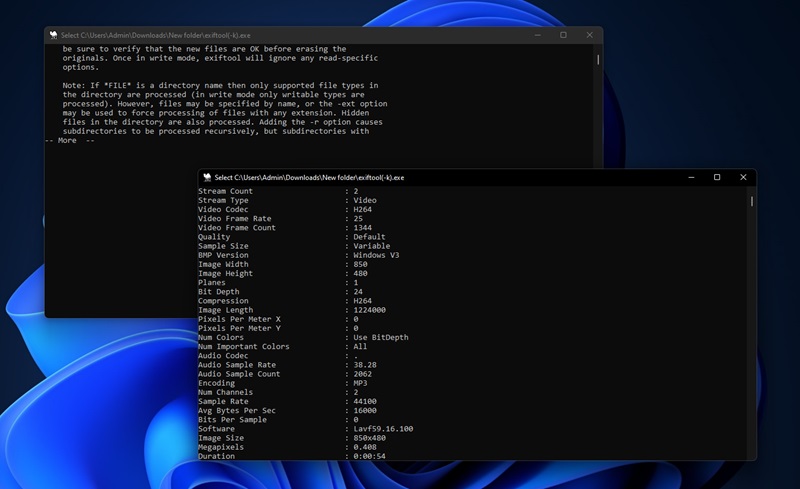Click the 'Image Size' value 850x480
Image resolution: width=800 pixels, height=489 pixels.
369,438
